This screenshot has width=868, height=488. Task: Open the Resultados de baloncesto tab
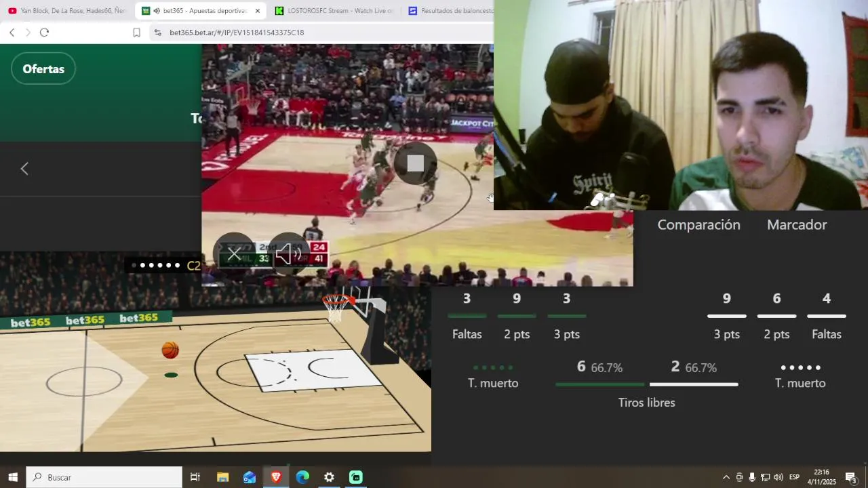(450, 11)
